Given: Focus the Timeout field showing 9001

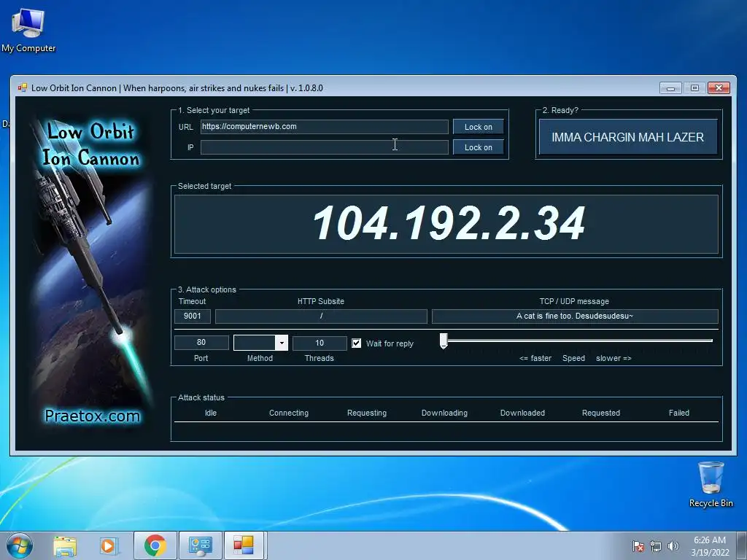Looking at the screenshot, I should [x=193, y=316].
